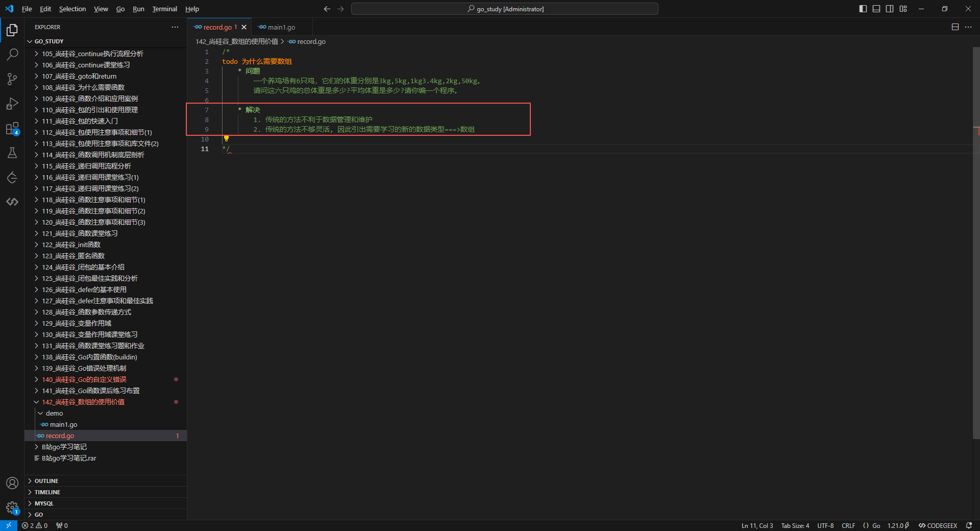Click the Ln 11, Col 3 cursor position

click(x=757, y=525)
